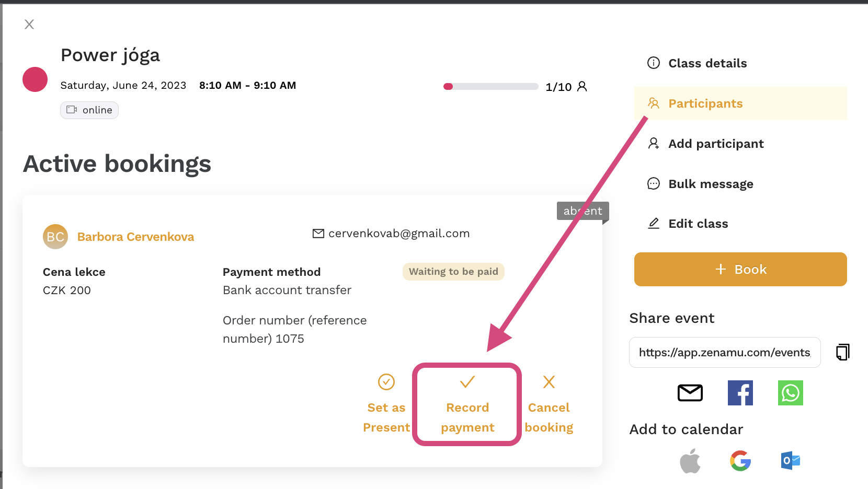Share event via email envelope icon
Screen dimensions: 868x489
pos(690,393)
